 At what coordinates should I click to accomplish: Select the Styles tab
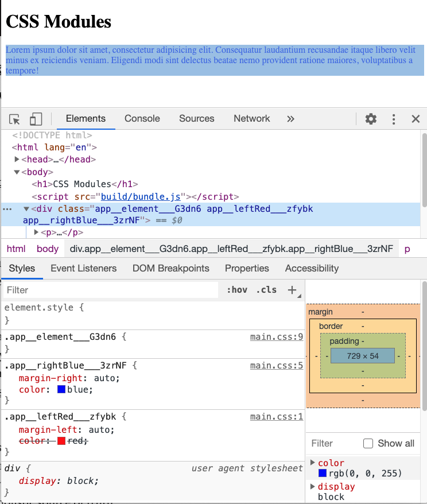click(x=22, y=269)
